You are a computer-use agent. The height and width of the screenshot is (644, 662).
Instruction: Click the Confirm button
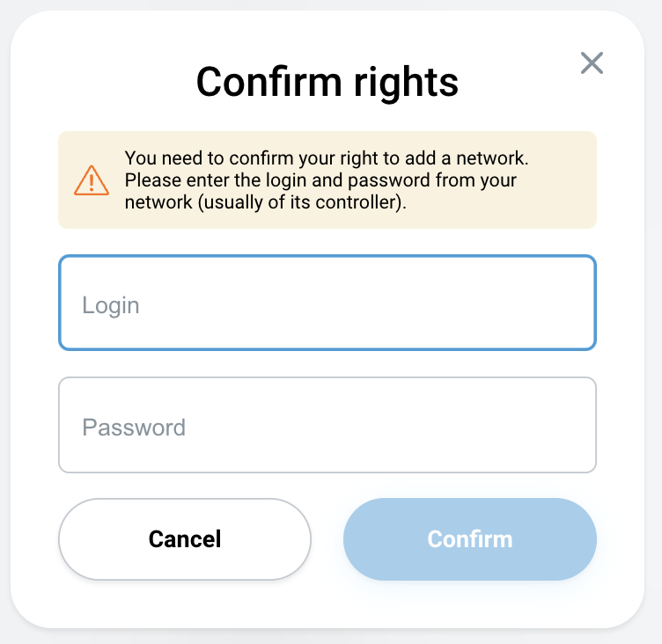click(x=469, y=539)
